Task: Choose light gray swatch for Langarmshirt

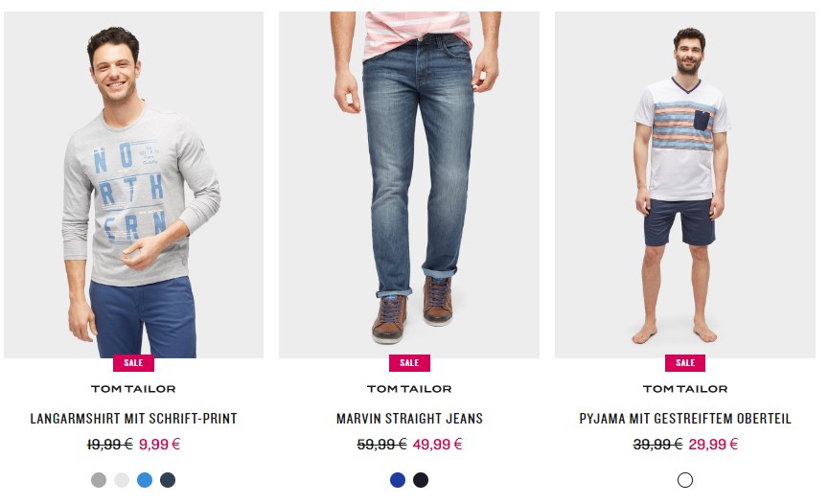Action: tap(122, 480)
